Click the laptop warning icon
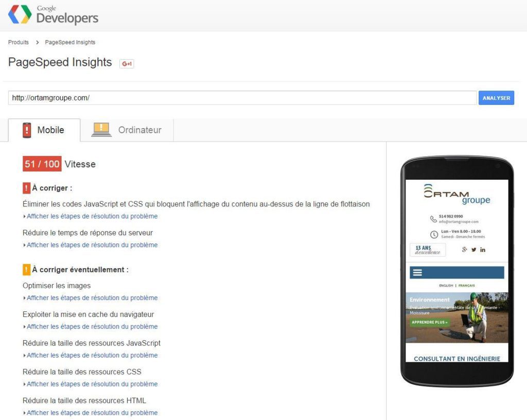 [x=101, y=130]
